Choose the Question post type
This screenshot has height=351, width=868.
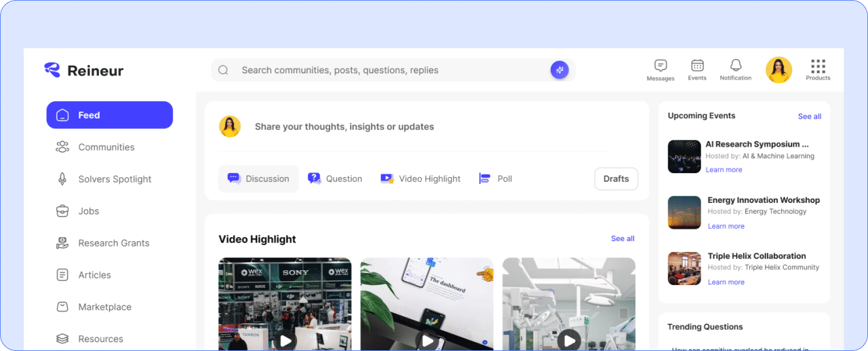click(x=335, y=179)
